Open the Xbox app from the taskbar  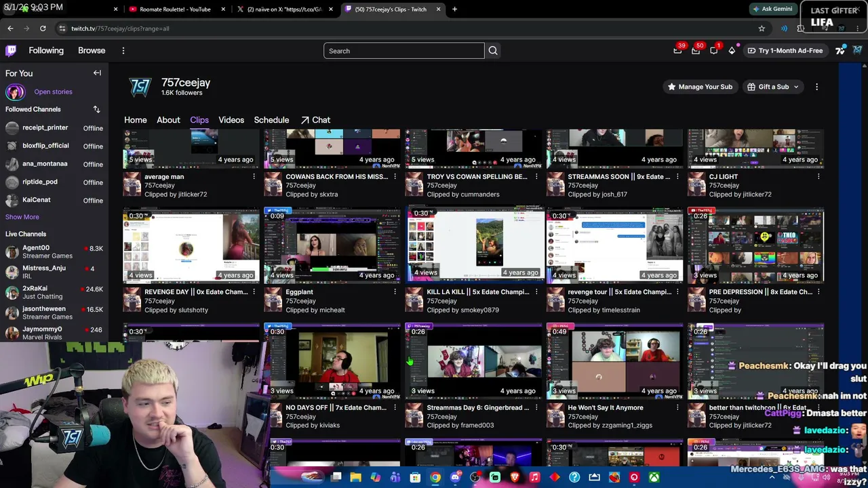click(654, 478)
